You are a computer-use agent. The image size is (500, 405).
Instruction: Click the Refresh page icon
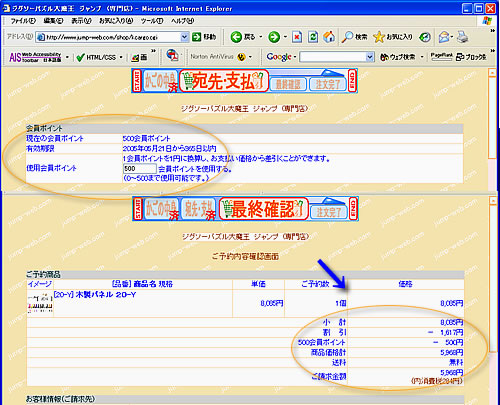(x=313, y=37)
